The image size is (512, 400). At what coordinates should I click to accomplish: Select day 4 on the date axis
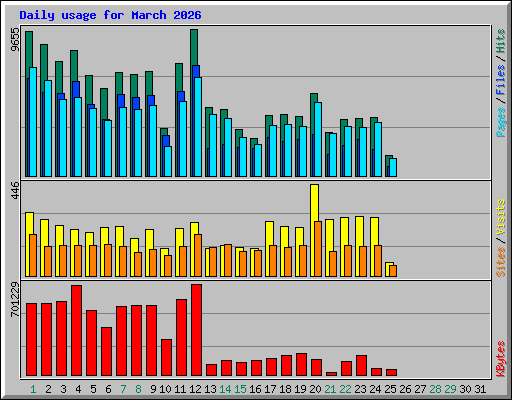coord(78,389)
